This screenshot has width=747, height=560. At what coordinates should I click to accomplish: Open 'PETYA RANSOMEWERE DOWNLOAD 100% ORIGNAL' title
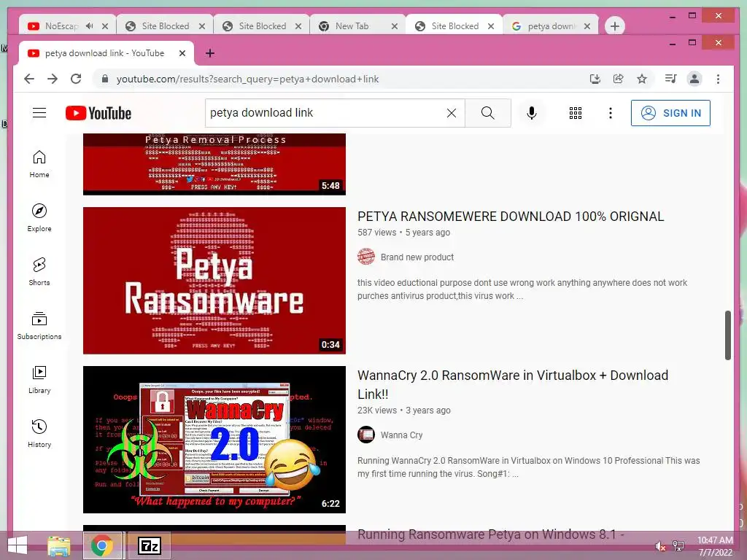[x=510, y=216]
